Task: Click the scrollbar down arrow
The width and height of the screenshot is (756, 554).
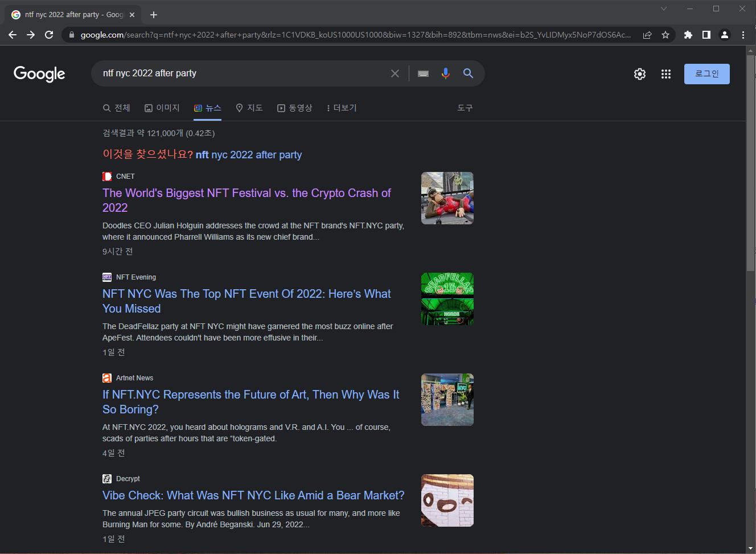Action: [751, 548]
